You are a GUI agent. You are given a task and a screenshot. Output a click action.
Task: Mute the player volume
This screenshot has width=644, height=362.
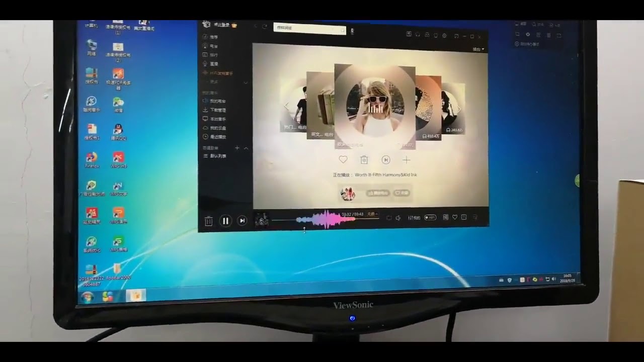coord(398,218)
